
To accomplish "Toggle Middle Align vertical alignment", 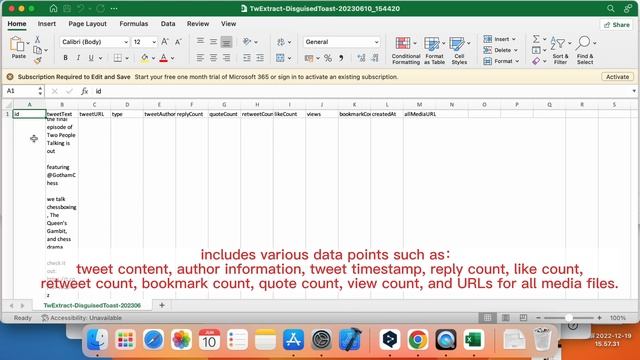I will tap(213, 41).
